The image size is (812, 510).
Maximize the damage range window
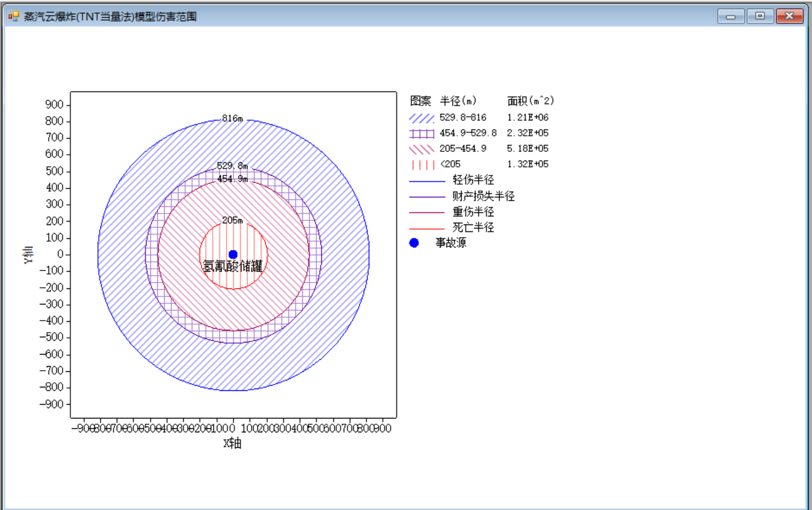pyautogui.click(x=760, y=16)
